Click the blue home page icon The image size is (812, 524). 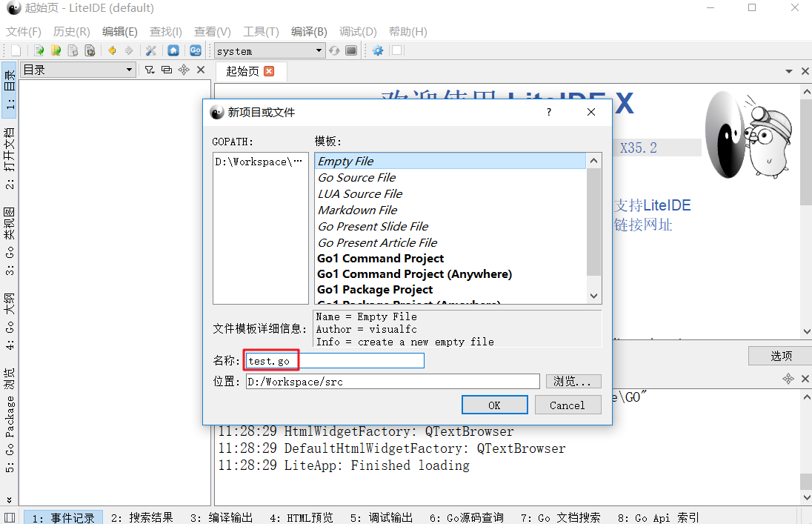point(173,50)
